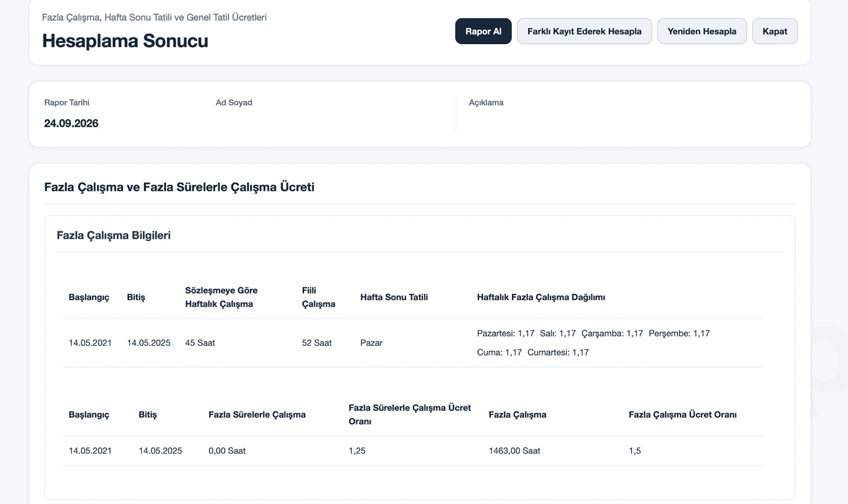The height and width of the screenshot is (504, 848).
Task: Click the 1,5 rate value
Action: click(x=635, y=451)
